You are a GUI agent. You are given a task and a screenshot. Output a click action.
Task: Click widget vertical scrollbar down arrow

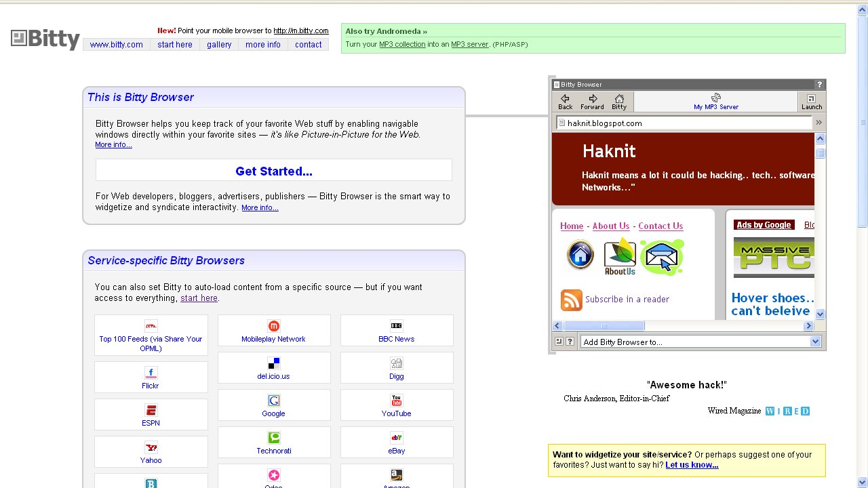pos(820,314)
